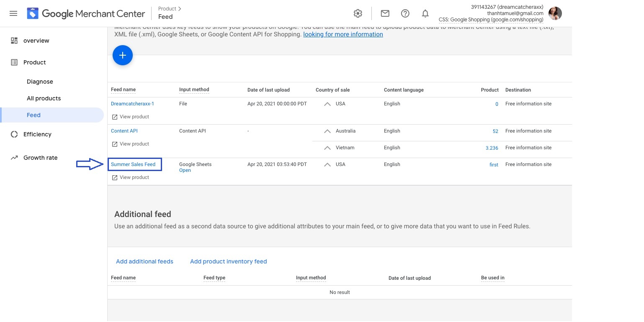The width and height of the screenshot is (644, 322).
Task: Open the account profile avatar
Action: click(555, 13)
